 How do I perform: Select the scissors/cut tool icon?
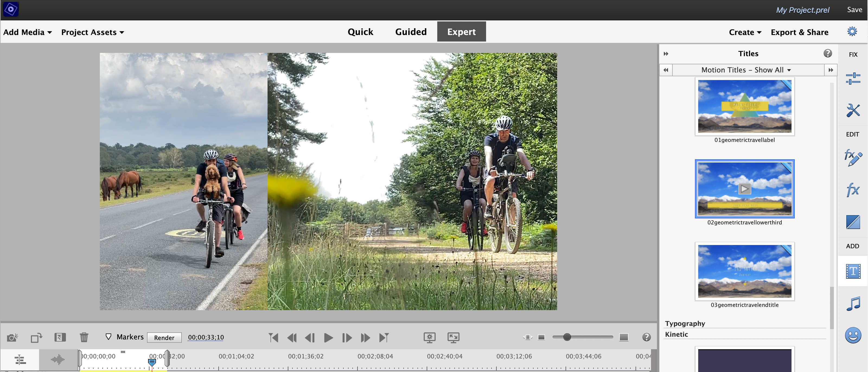click(x=59, y=337)
